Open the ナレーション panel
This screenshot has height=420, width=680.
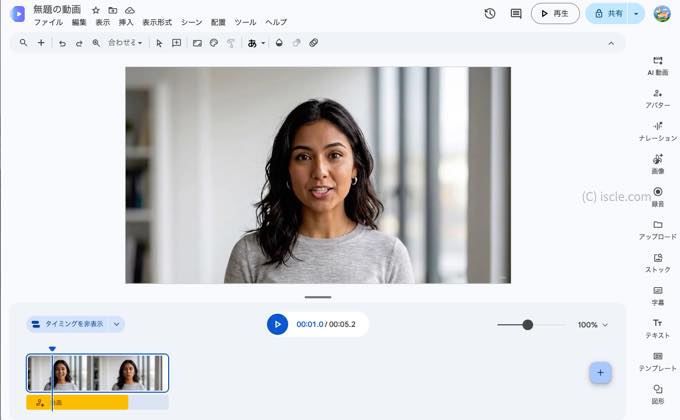(x=657, y=132)
